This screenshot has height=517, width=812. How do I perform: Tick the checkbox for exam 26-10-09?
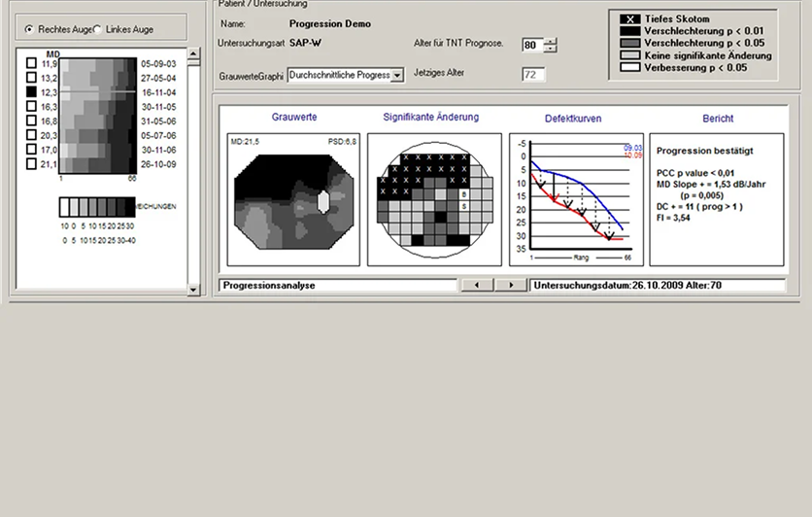(x=32, y=163)
